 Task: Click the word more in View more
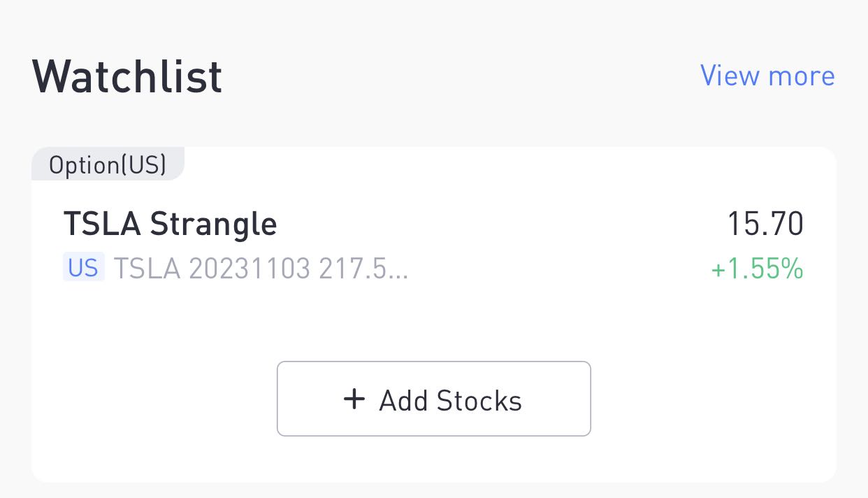801,76
